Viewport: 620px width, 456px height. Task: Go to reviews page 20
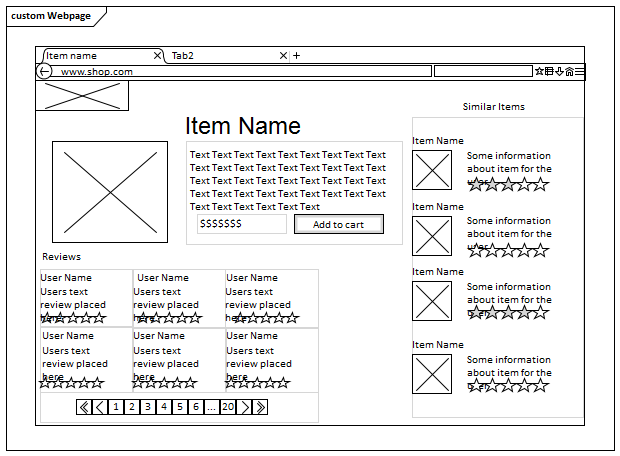(227, 407)
